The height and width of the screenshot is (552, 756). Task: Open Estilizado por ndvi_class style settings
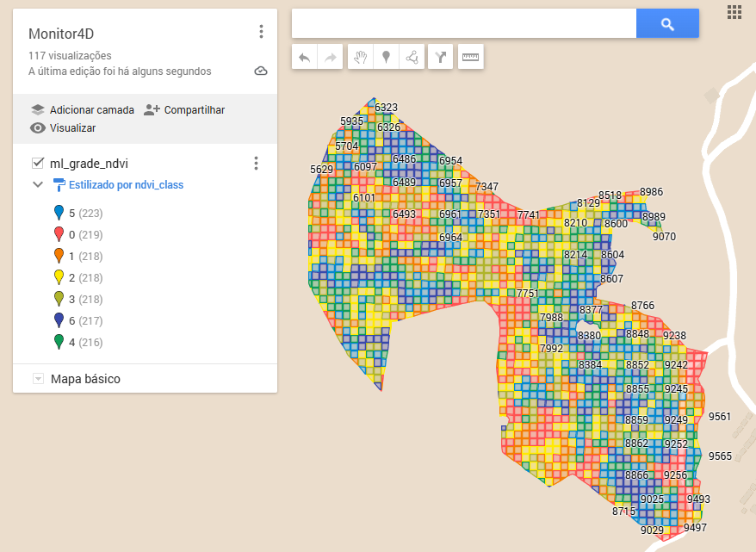pos(126,184)
